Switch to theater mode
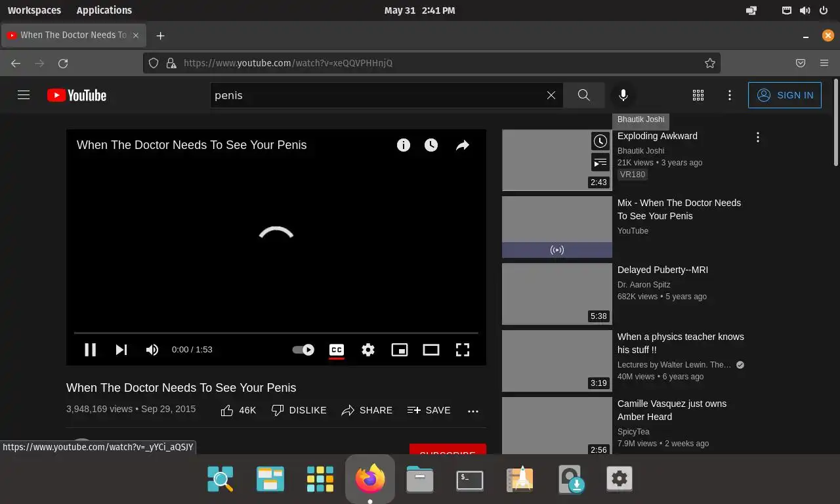Screen dimensions: 840x504 click(431, 350)
